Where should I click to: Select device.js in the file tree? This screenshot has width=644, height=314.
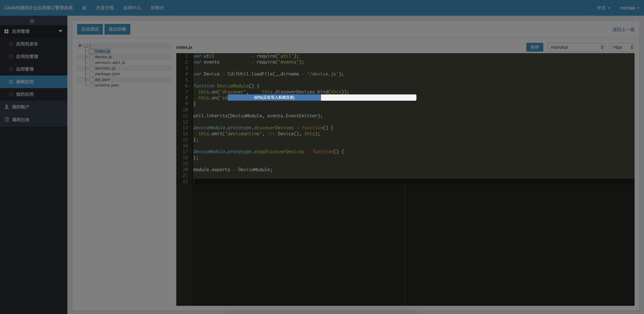coord(103,57)
